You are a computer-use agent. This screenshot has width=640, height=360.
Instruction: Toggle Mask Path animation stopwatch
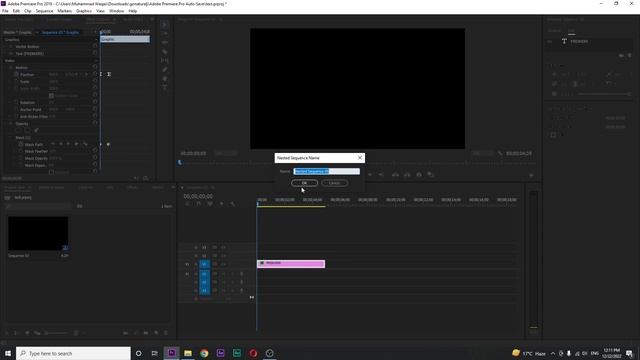pyautogui.click(x=21, y=144)
